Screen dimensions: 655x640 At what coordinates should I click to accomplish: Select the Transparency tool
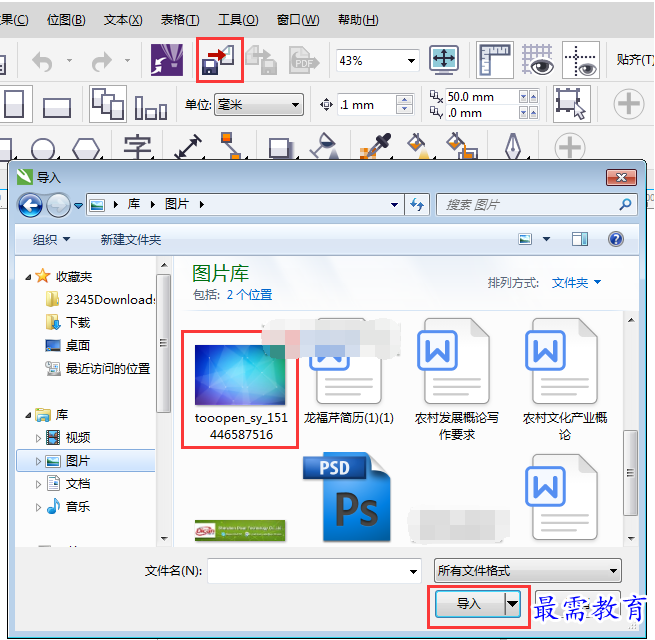tap(325, 146)
